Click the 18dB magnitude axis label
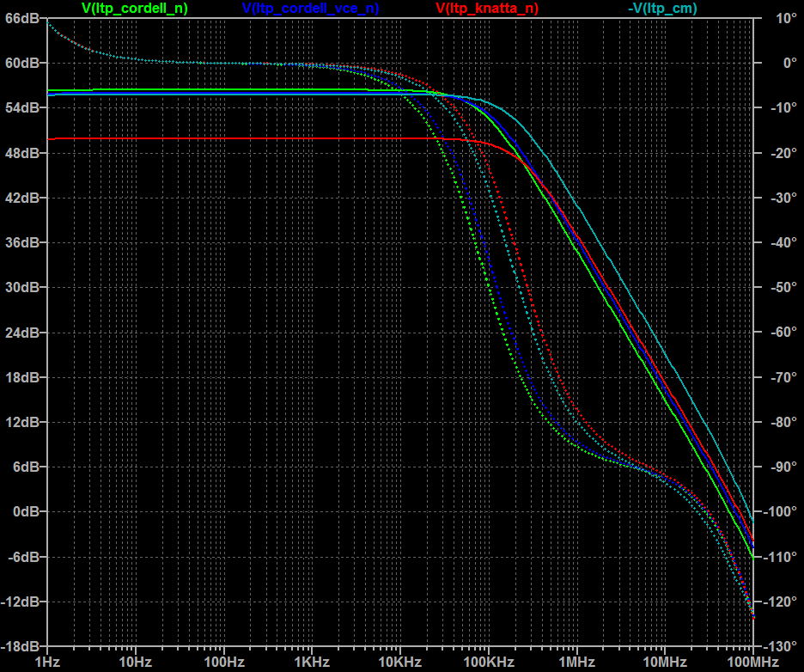 pos(22,377)
